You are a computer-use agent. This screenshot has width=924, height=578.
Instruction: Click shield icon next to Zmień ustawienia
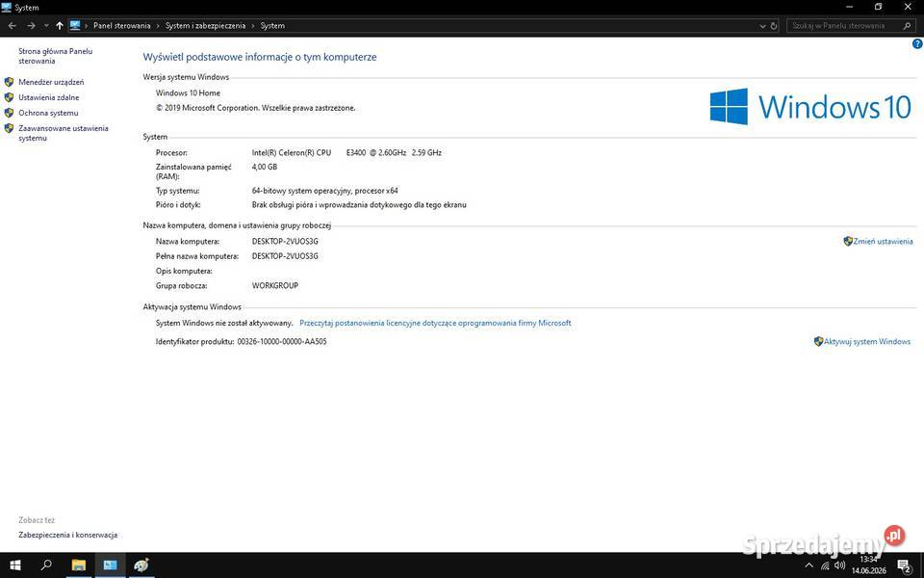coord(848,241)
